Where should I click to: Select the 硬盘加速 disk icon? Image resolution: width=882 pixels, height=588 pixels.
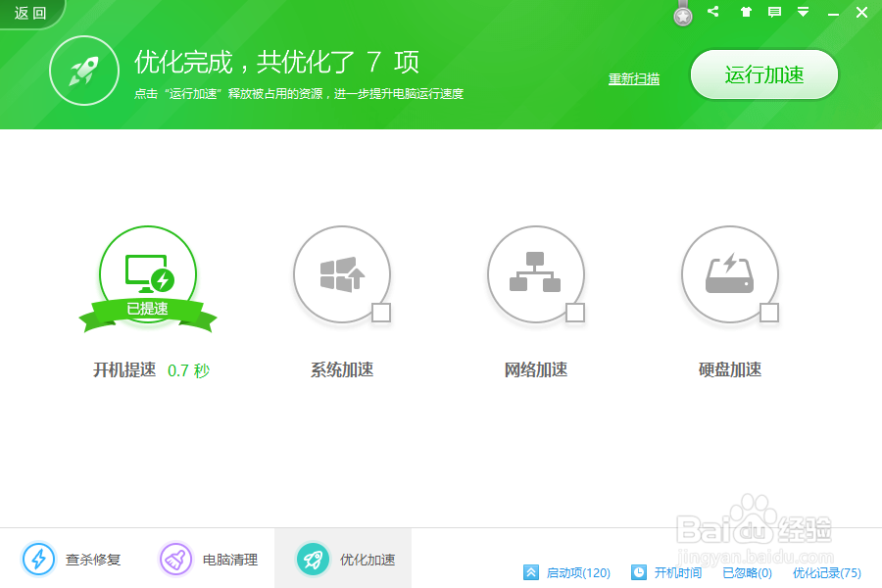click(730, 274)
